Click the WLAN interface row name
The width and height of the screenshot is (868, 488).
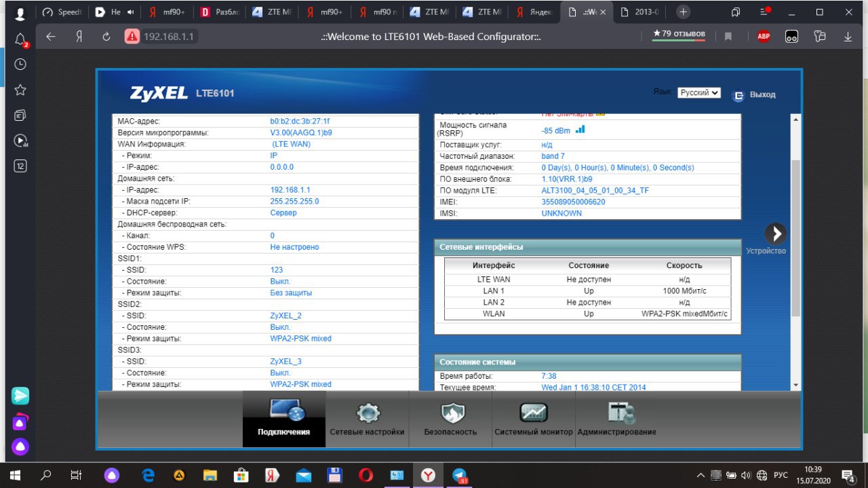click(x=494, y=314)
